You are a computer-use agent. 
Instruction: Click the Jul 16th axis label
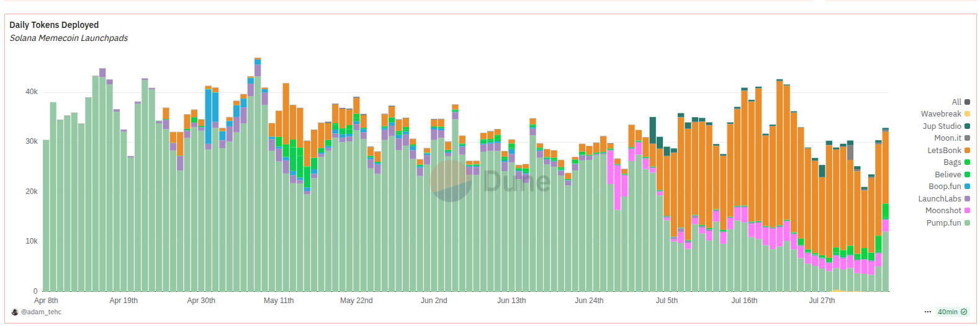pos(744,300)
